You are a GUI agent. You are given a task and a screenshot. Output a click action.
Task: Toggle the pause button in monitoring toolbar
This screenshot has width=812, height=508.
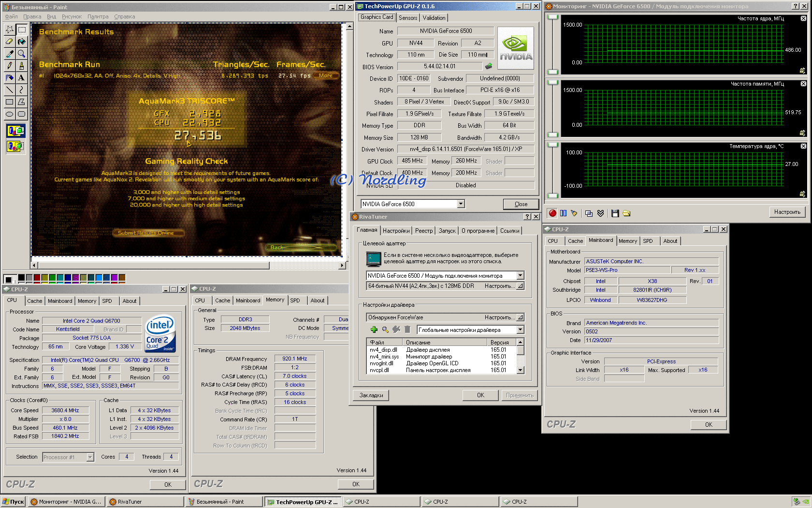564,213
